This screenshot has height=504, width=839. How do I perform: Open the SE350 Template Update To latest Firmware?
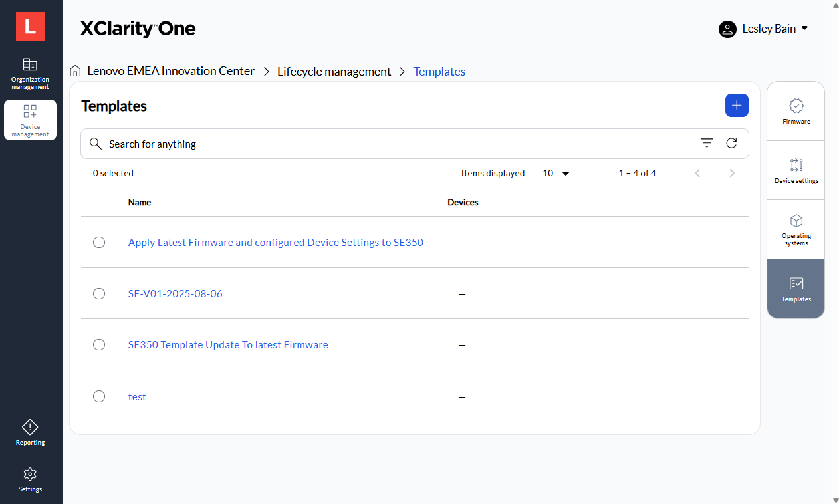pos(228,344)
